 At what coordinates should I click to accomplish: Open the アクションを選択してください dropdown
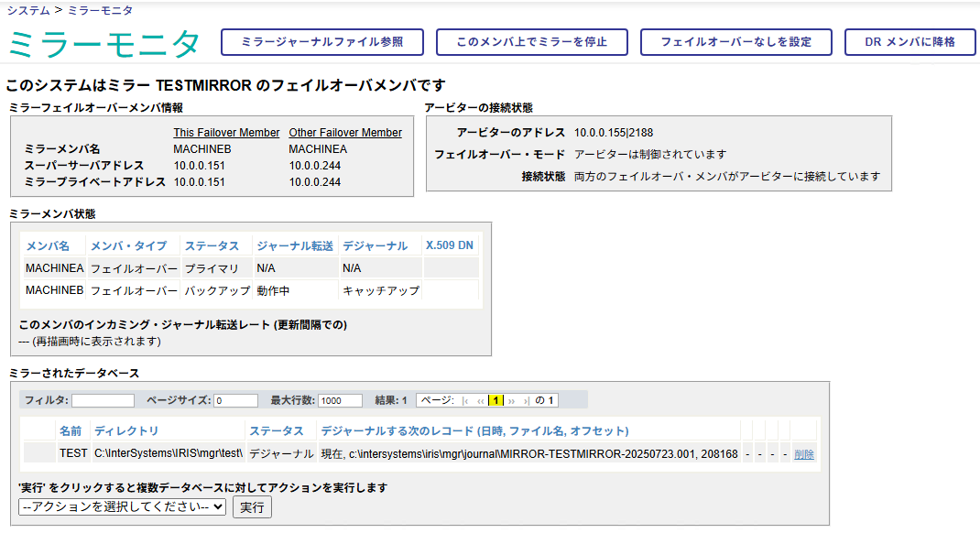tap(122, 506)
